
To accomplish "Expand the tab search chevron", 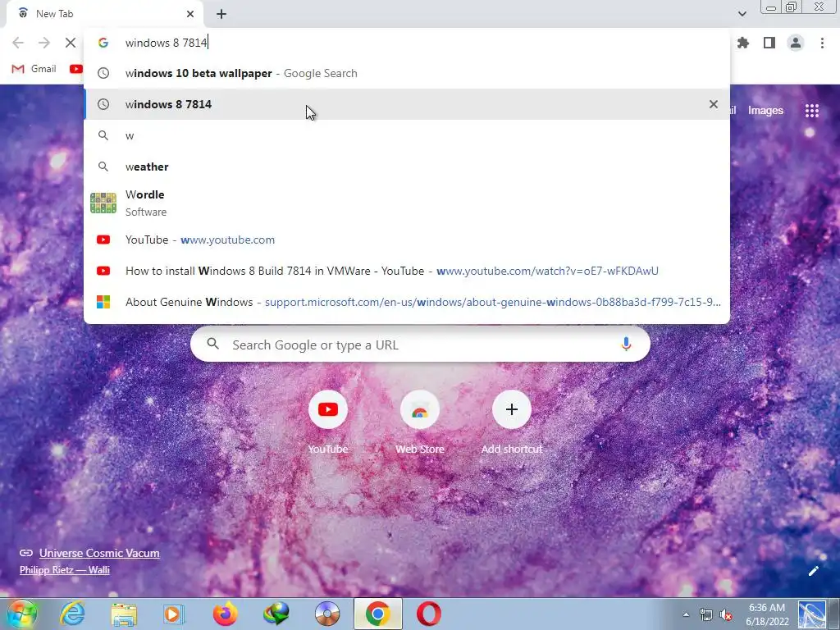I will pos(742,14).
